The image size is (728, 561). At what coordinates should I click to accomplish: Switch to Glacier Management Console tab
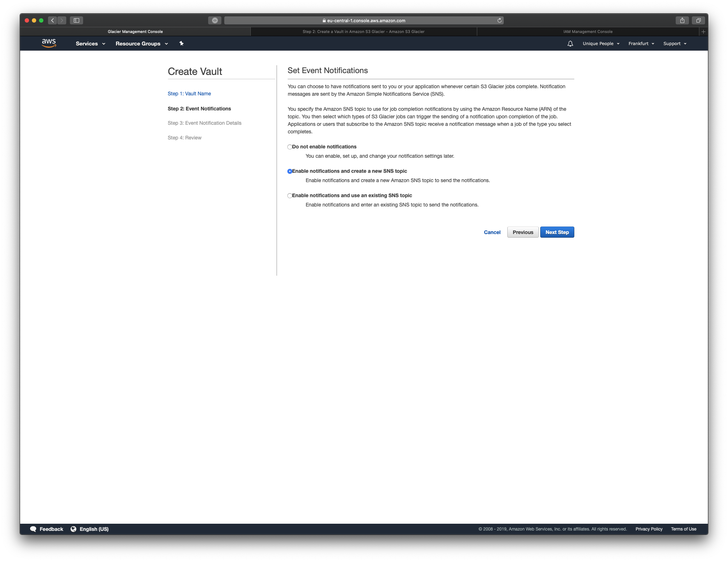(135, 32)
